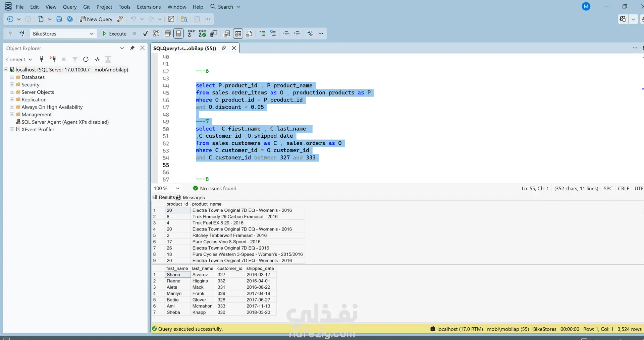Screen dimensions: 644x340
Task: Click the CRLF line ending indicator
Action: 624,188
